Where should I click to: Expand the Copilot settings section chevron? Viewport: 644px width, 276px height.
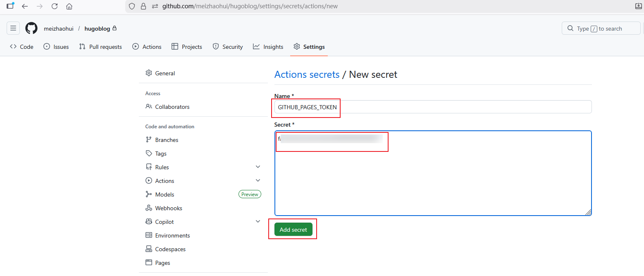tap(258, 221)
